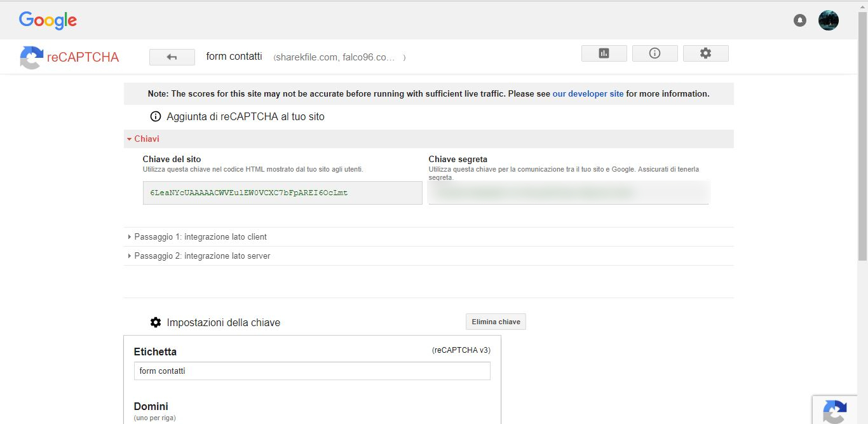The height and width of the screenshot is (424, 868).
Task: Select the Chiave del sito key text
Action: click(282, 192)
